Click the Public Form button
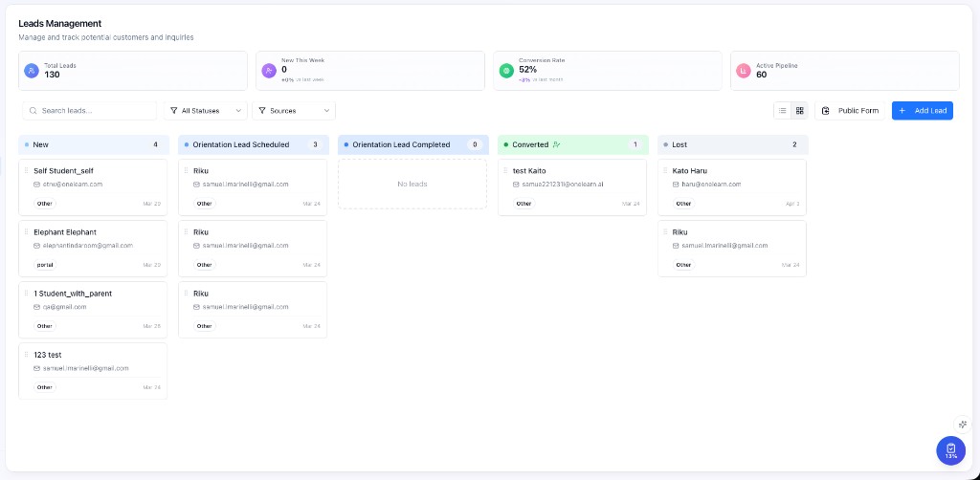The image size is (980, 480). pos(850,111)
